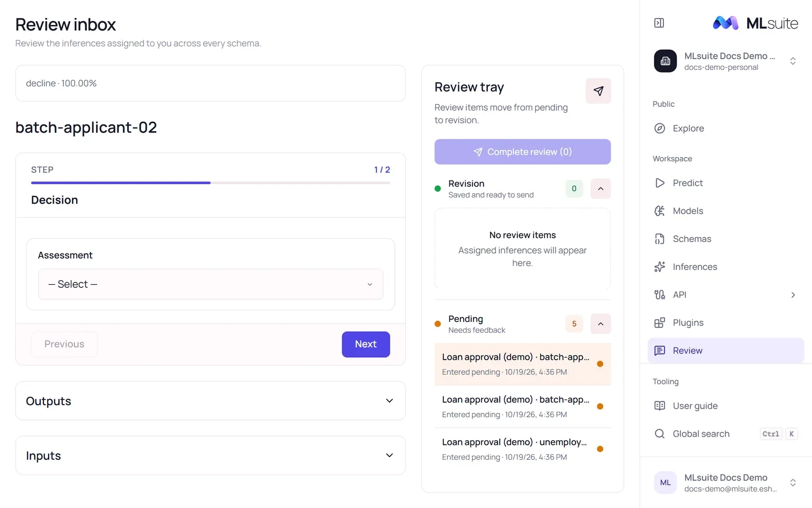Click the ML user avatar
Screen dimensions: 812x508
tap(665, 483)
